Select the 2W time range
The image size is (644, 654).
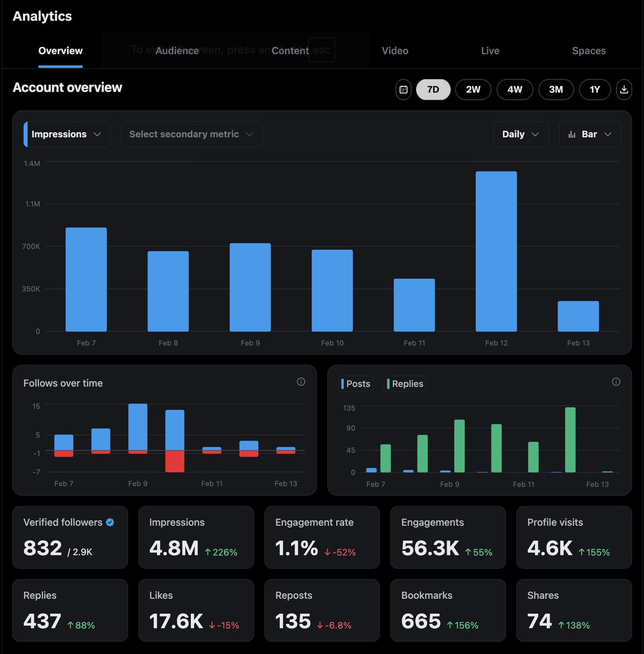pos(473,89)
